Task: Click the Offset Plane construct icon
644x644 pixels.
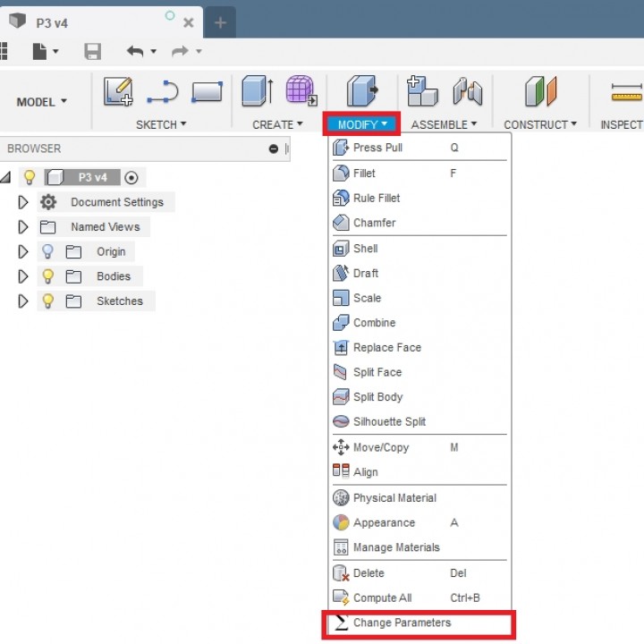Action: point(540,91)
